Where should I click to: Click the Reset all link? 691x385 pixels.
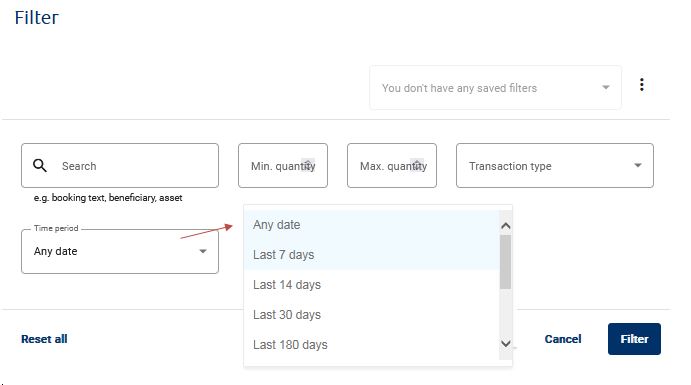pos(44,339)
